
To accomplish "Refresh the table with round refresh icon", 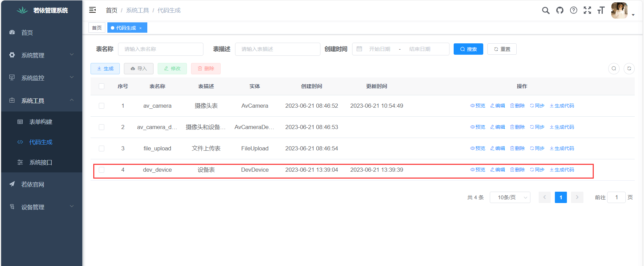I will (x=629, y=68).
